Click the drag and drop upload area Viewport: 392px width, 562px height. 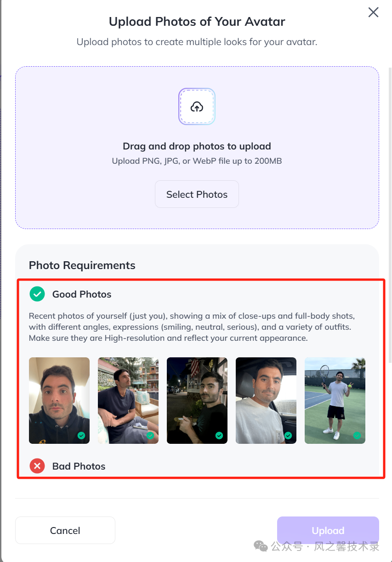(x=197, y=147)
